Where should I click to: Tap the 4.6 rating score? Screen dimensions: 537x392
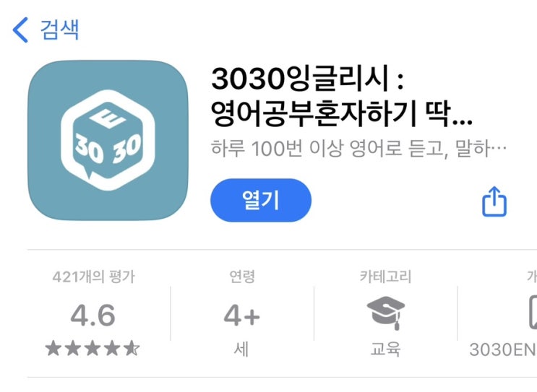click(93, 315)
